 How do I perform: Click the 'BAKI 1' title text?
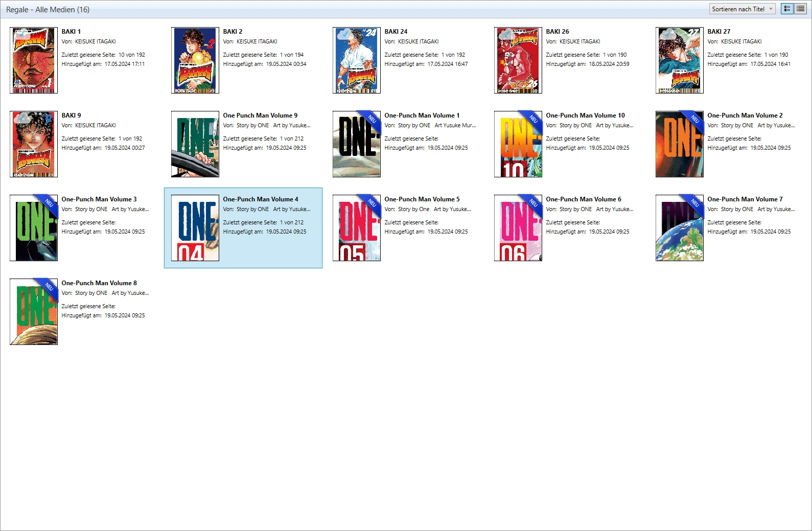pos(71,32)
